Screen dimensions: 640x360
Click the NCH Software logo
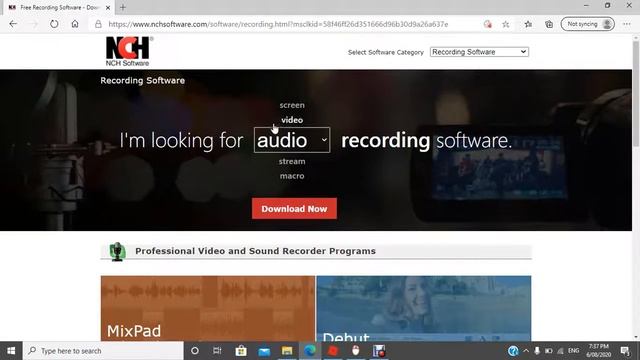tap(129, 51)
